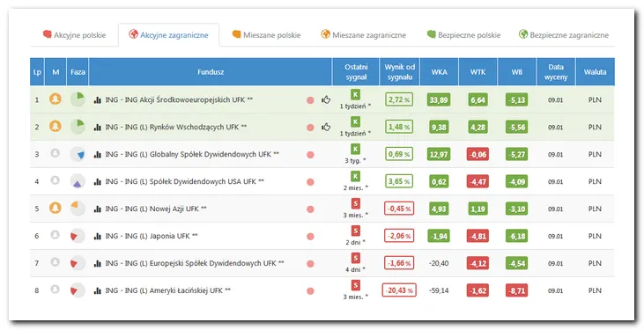
Task: Click the -20,43 % result badge
Action: click(399, 290)
